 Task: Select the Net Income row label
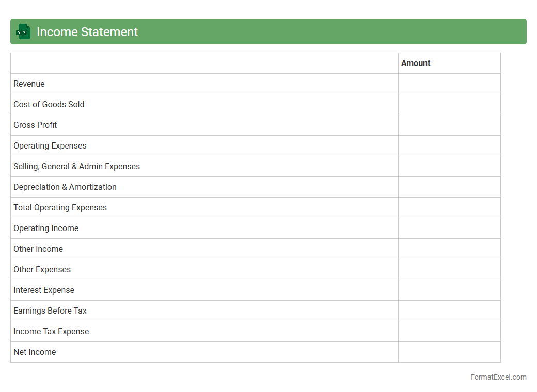[35, 352]
